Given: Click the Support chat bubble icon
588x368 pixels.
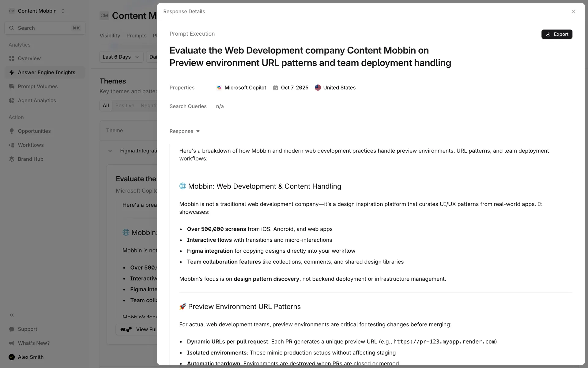Looking at the screenshot, I should click(x=12, y=329).
